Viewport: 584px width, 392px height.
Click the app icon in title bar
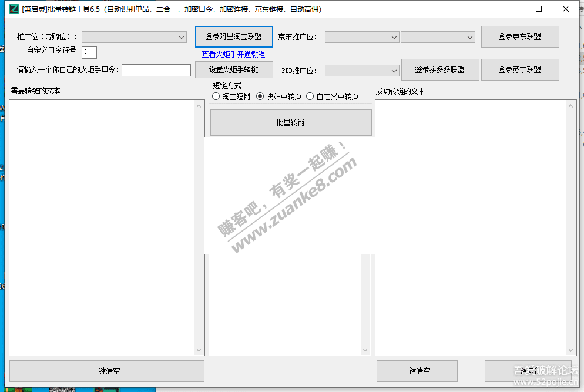coord(14,9)
